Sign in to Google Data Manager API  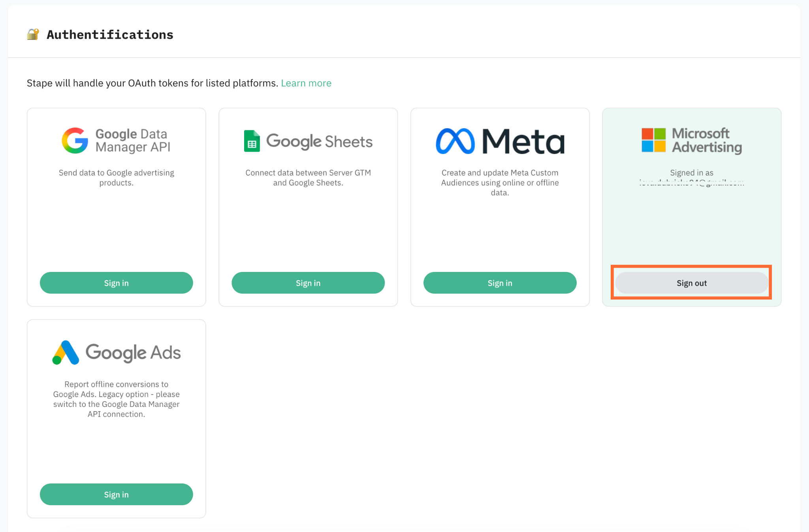click(117, 283)
